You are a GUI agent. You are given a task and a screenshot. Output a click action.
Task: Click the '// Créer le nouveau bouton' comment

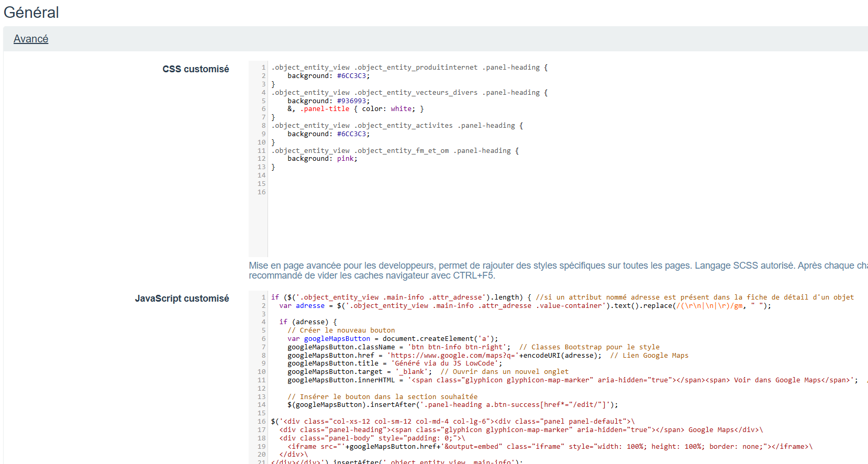341,330
